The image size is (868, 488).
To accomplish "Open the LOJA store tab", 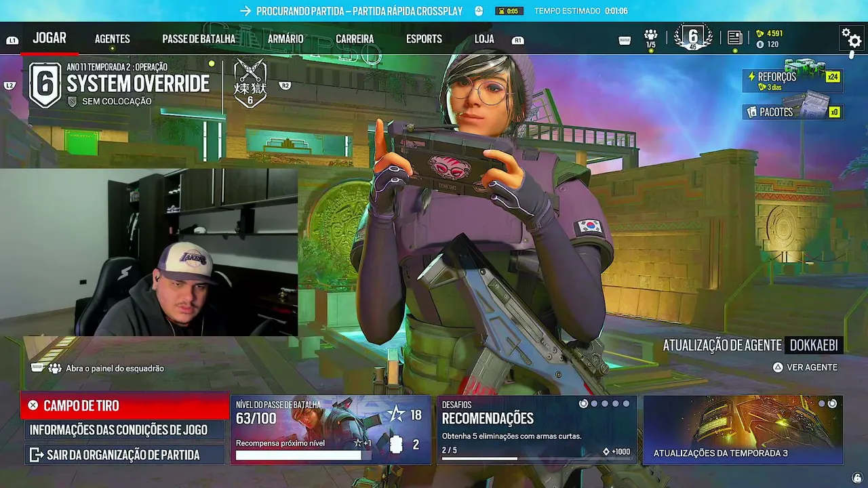I will [x=484, y=39].
